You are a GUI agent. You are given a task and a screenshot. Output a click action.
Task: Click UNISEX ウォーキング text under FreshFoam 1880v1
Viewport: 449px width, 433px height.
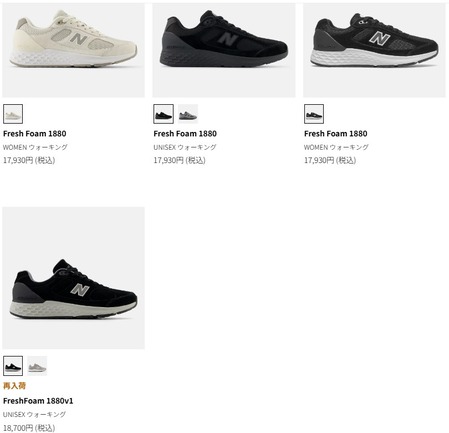point(34,414)
